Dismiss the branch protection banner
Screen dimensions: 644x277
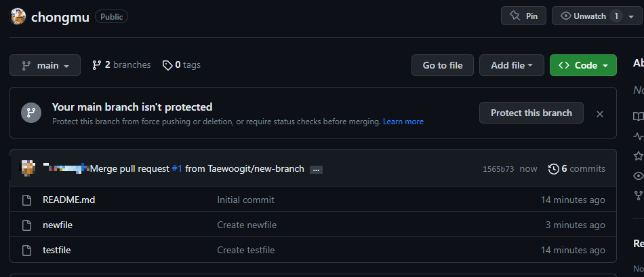[x=600, y=114]
